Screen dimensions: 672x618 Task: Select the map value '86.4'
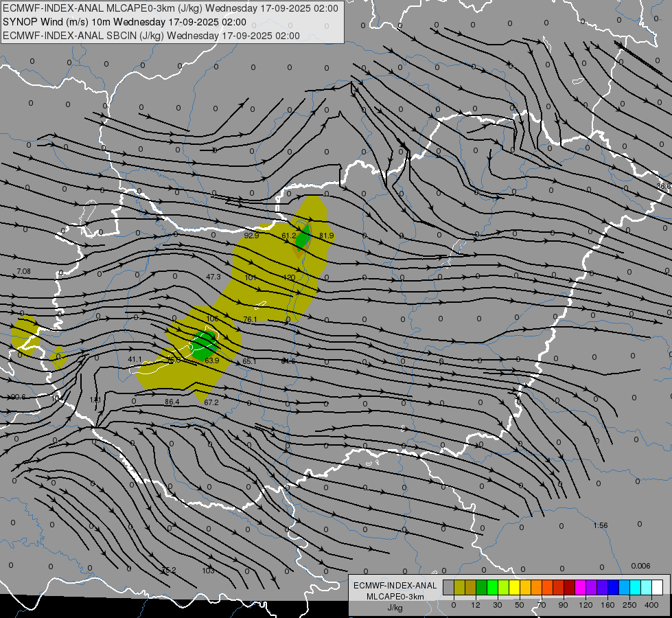tap(172, 402)
